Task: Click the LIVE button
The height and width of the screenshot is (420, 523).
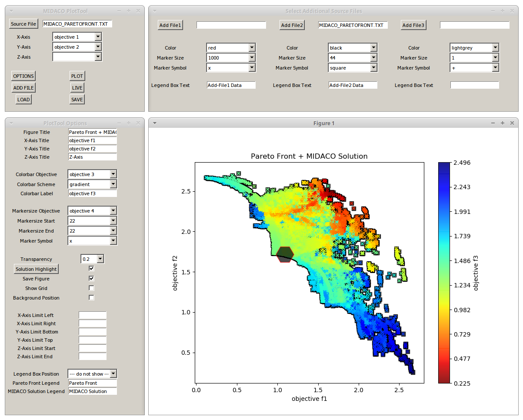Action: tap(77, 88)
